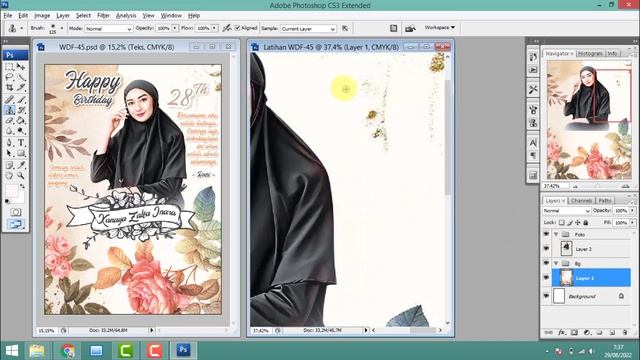
Task: Hide the Foto group visibility eye
Action: [546, 234]
